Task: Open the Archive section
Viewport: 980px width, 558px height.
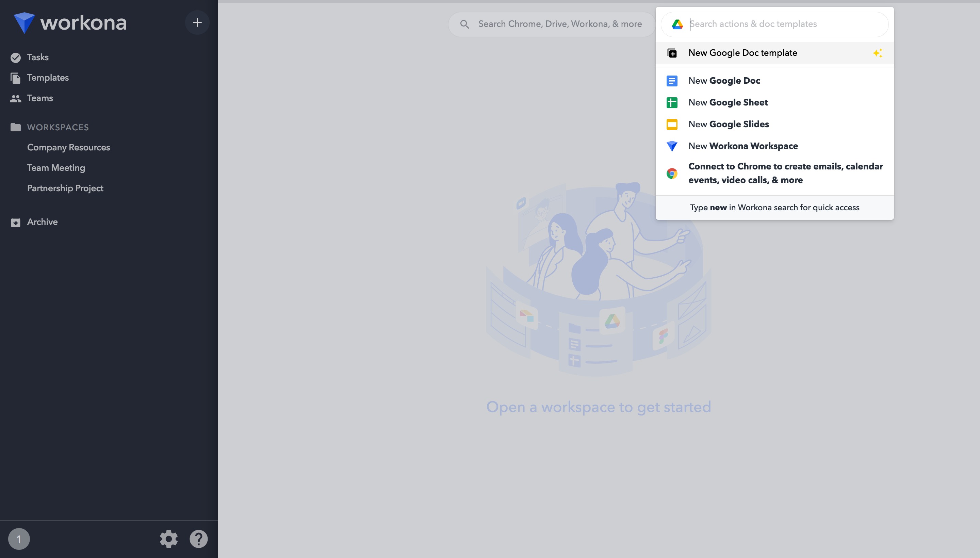Action: (42, 222)
